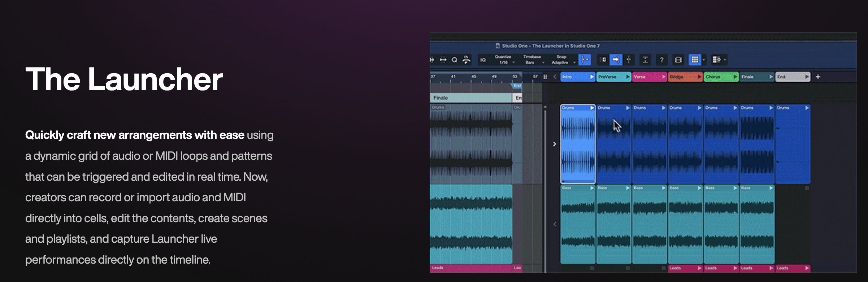
Task: Select the Drums cell under Finale
Action: pyautogui.click(x=757, y=144)
